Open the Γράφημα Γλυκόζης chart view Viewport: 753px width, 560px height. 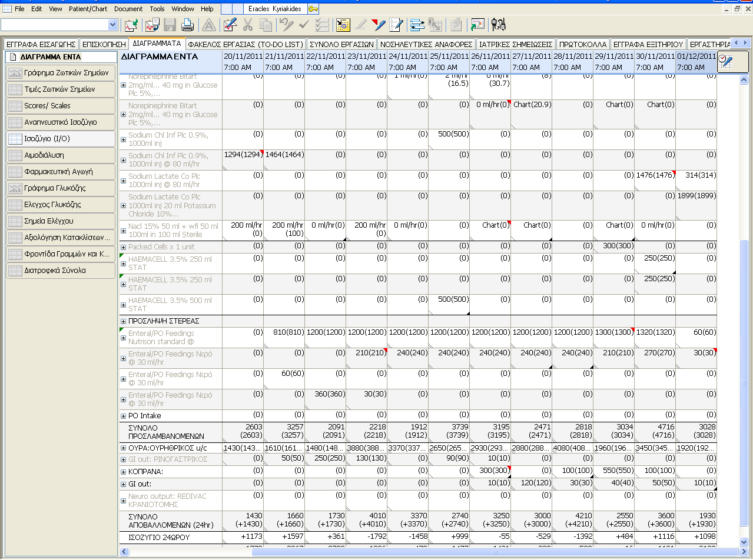61,188
